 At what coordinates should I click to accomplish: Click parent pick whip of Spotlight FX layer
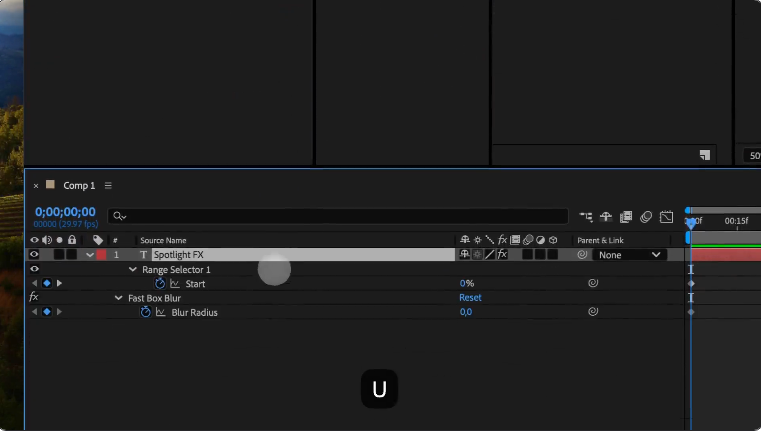[x=582, y=255]
